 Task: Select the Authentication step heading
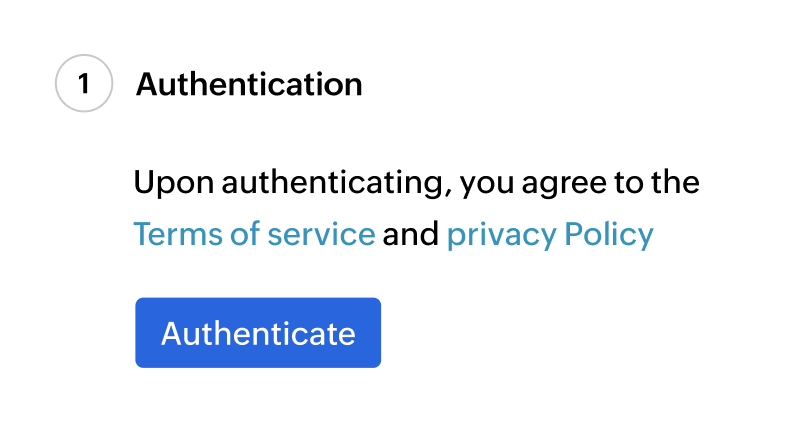coord(249,85)
